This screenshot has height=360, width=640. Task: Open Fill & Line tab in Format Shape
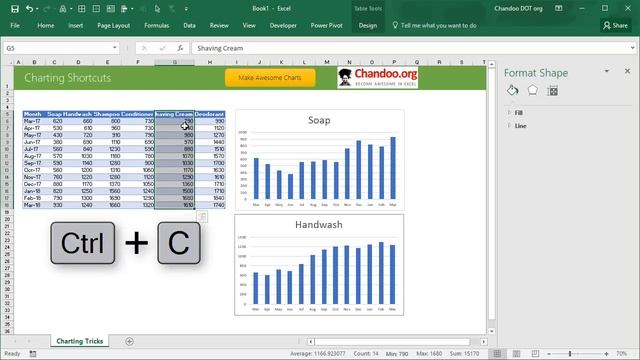(x=513, y=91)
